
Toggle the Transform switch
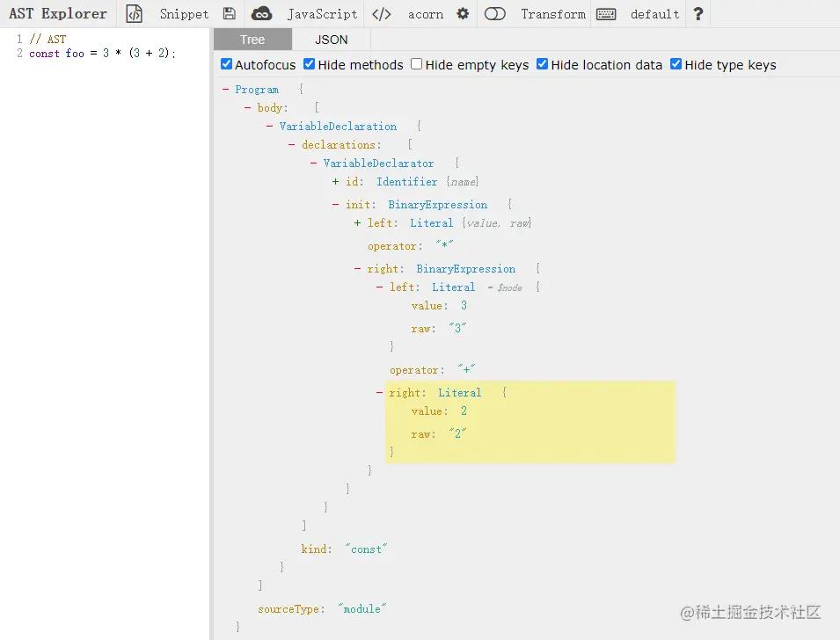[x=495, y=14]
